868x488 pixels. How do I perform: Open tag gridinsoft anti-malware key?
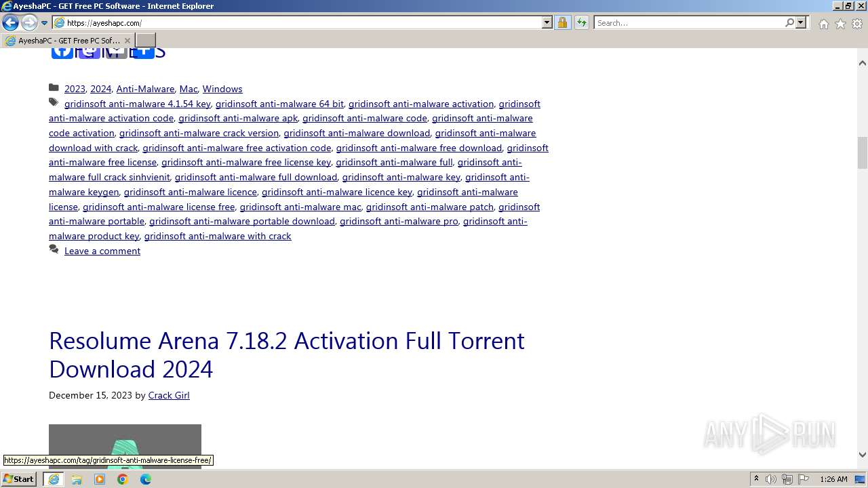click(401, 177)
